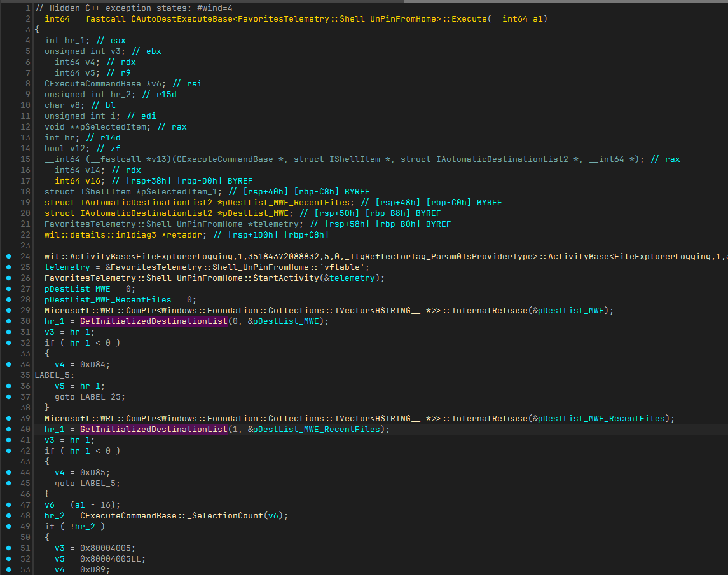The height and width of the screenshot is (575, 728).
Task: Toggle breakpoint dot beside StartActivity line 26
Action: coord(8,278)
